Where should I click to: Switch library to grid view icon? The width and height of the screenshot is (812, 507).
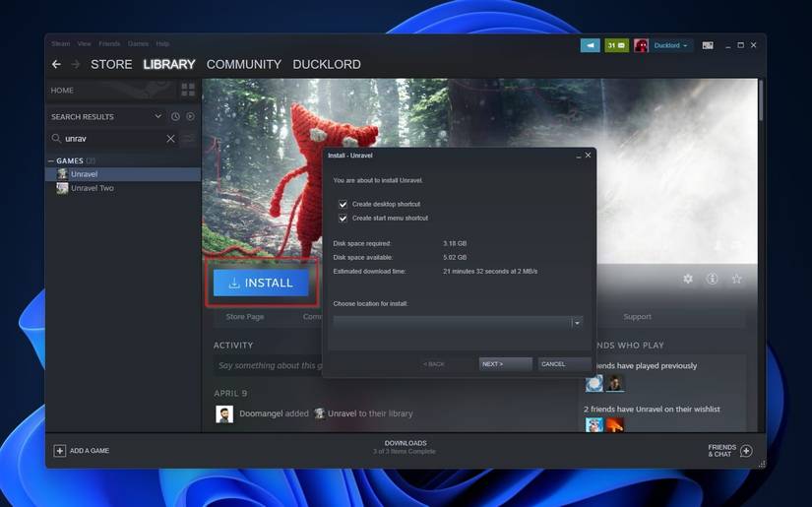[188, 90]
